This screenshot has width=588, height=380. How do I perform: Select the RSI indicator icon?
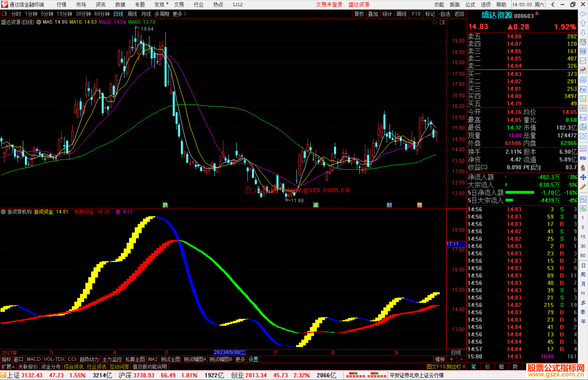[x=583, y=158]
